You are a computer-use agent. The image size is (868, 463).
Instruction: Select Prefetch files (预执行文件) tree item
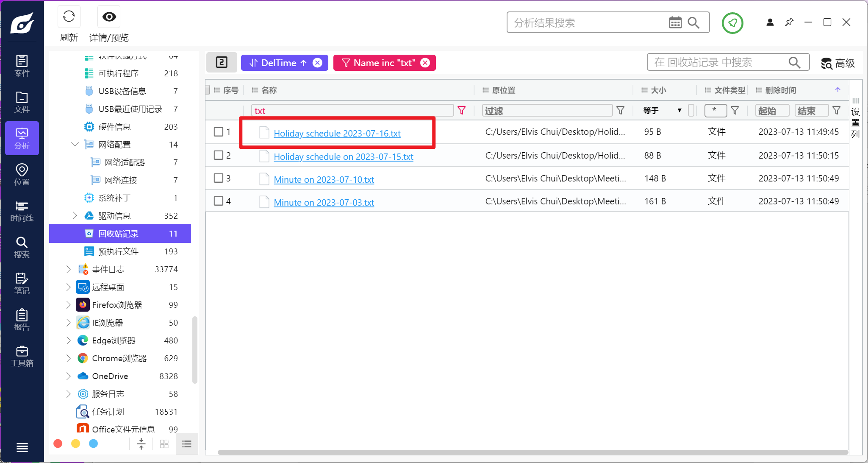coord(118,251)
